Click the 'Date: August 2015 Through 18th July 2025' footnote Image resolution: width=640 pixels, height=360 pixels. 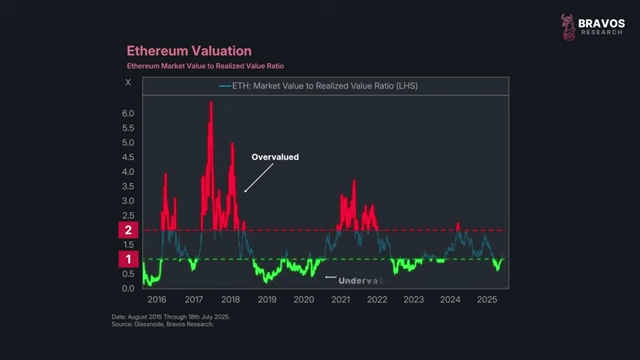point(171,317)
